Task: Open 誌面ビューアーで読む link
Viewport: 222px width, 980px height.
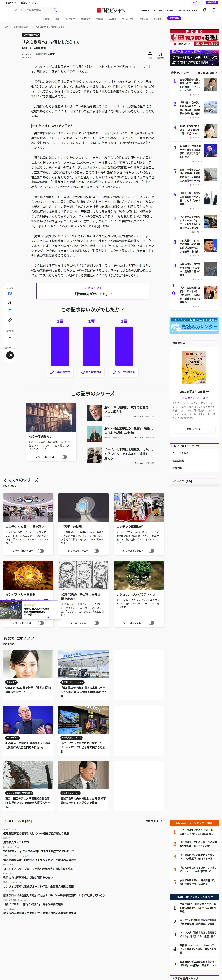Action: pyautogui.click(x=194, y=398)
